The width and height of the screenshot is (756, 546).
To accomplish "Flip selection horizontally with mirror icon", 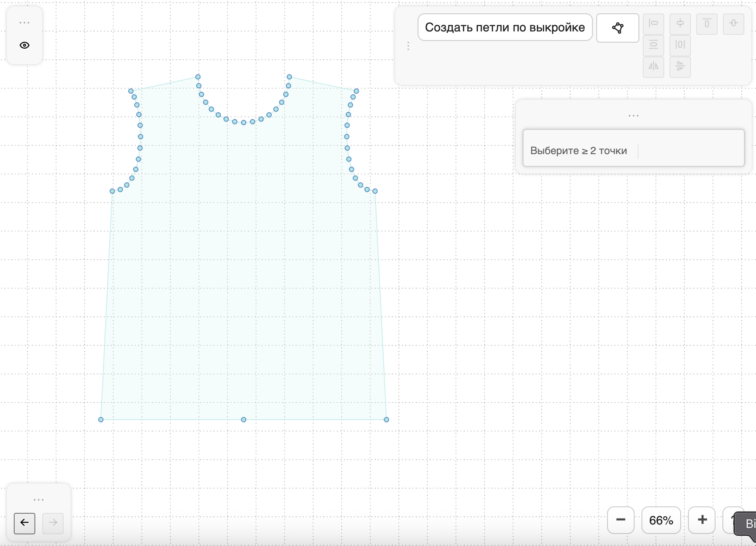I will 653,67.
